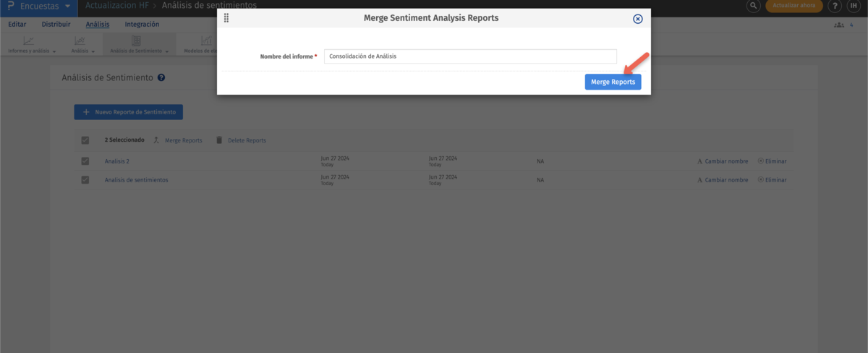
Task: Close the Merge Sentiment Analysis Reports dialog
Action: [637, 19]
